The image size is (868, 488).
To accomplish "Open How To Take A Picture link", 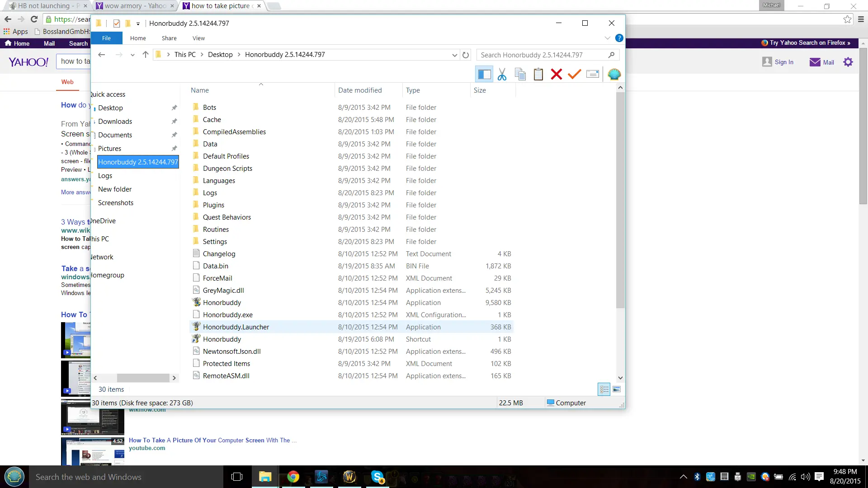I will (212, 440).
